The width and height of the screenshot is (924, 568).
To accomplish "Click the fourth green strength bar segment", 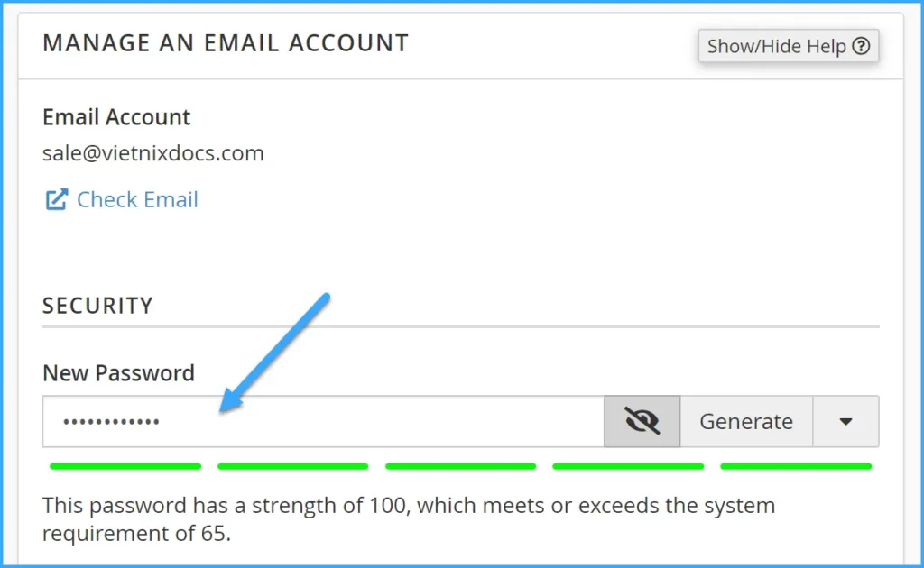I will tap(628, 466).
